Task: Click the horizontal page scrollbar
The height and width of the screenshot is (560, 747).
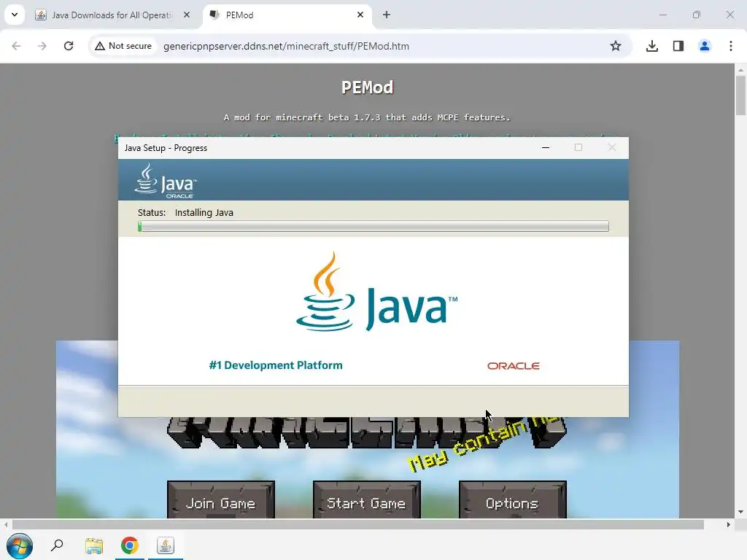Action: (357, 524)
